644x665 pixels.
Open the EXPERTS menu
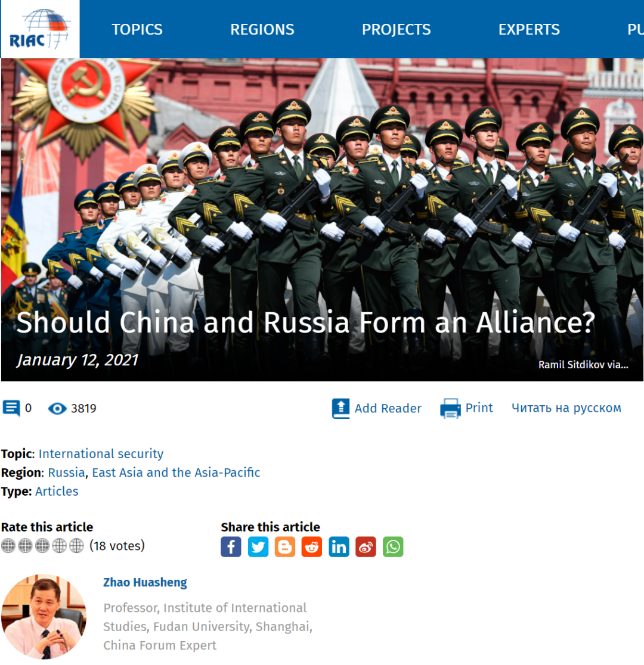click(529, 29)
